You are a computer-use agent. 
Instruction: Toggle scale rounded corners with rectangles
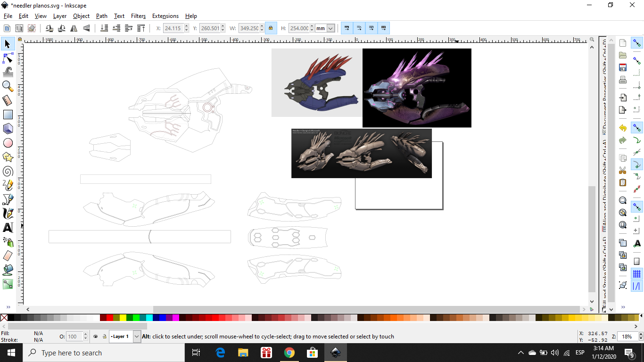tap(359, 28)
